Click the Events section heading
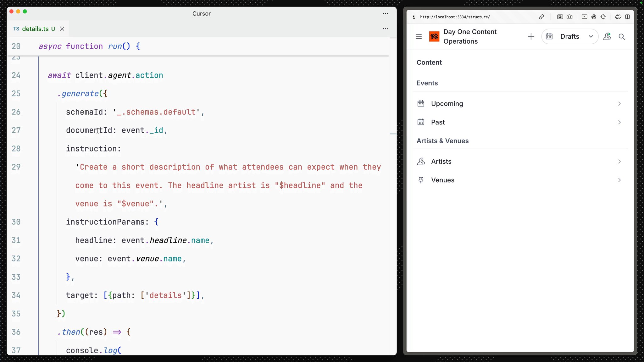Image resolution: width=644 pixels, height=362 pixels. [x=427, y=83]
